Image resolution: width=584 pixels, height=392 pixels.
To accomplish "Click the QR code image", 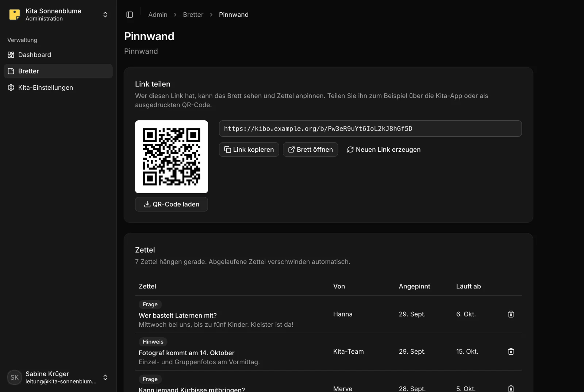I will 172,157.
